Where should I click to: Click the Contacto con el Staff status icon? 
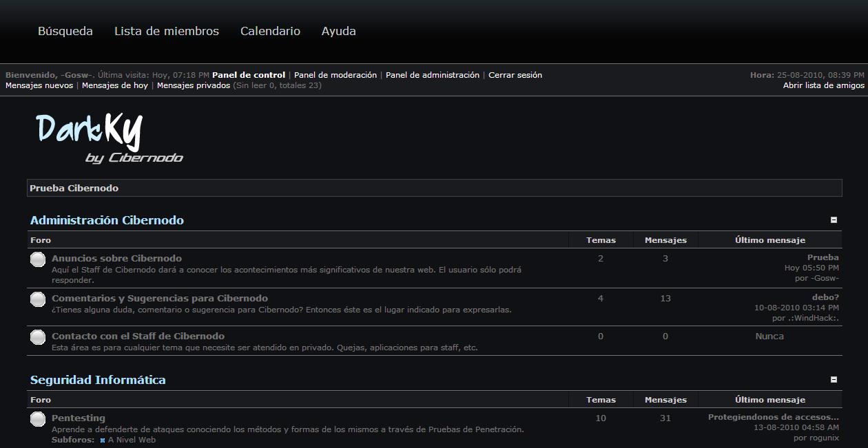tap(38, 337)
